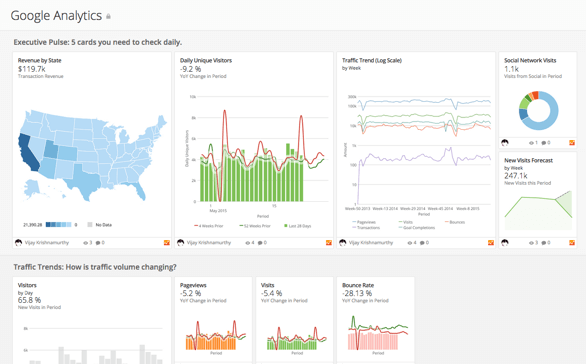Click the views eye icon on Social Network Visits card
Viewport: 586px width, 364px height.
(x=531, y=143)
